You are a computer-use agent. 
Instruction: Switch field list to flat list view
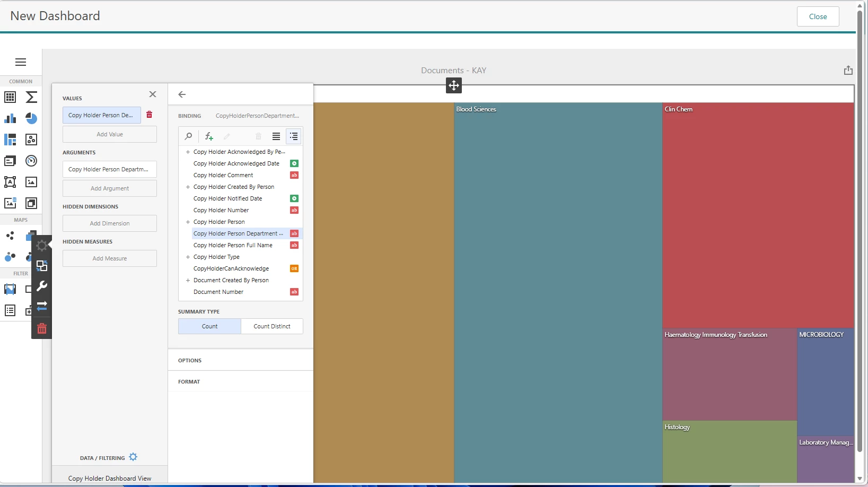pyautogui.click(x=276, y=136)
